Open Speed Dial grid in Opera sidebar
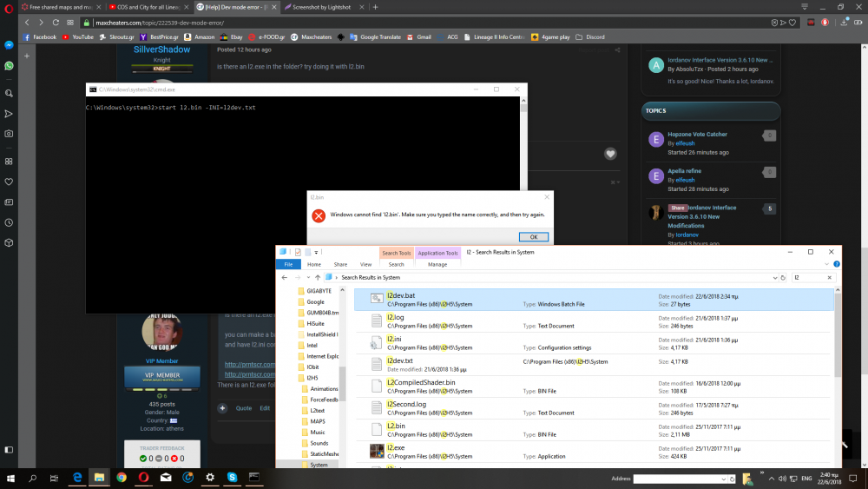868x489 pixels. coord(9,162)
